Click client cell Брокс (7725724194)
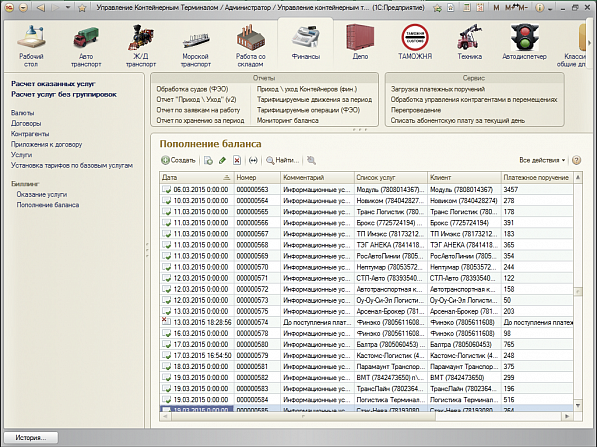 click(x=464, y=223)
